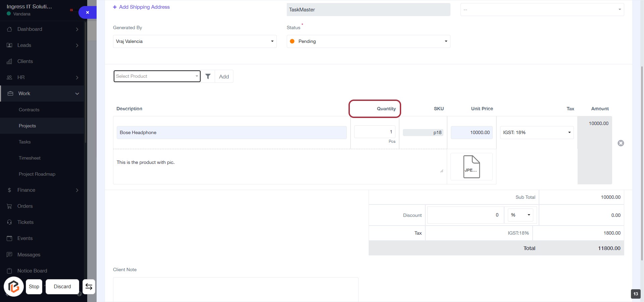Click the filter funnel icon beside Select Product
This screenshot has width=644, height=302.
pos(208,76)
